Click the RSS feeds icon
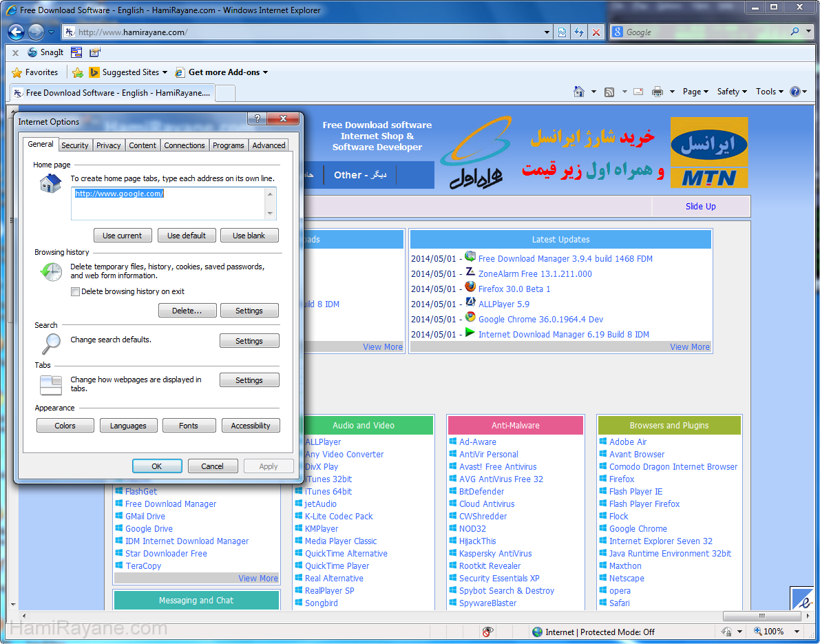 coord(609,92)
